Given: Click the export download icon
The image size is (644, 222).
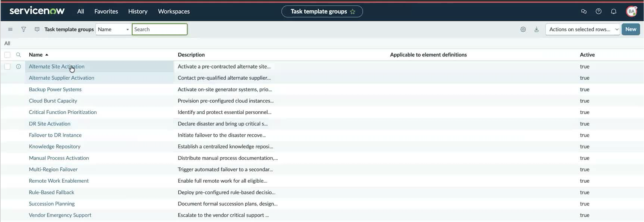Looking at the screenshot, I should tap(537, 29).
